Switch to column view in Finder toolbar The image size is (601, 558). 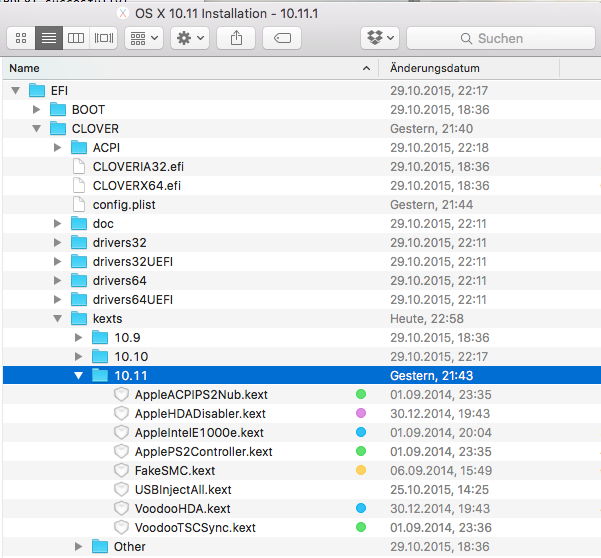point(76,38)
